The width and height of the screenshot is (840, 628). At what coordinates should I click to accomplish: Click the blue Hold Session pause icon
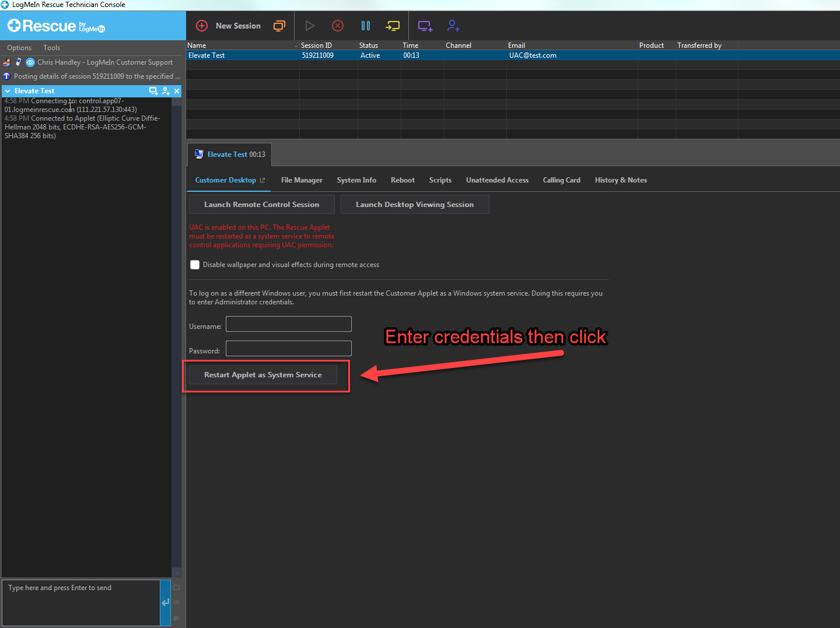coord(366,26)
